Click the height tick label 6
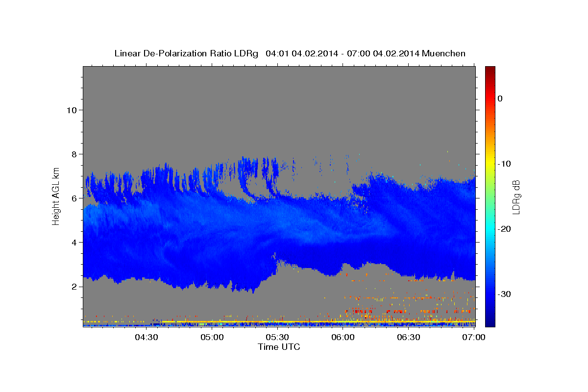The image size is (588, 392). click(73, 198)
